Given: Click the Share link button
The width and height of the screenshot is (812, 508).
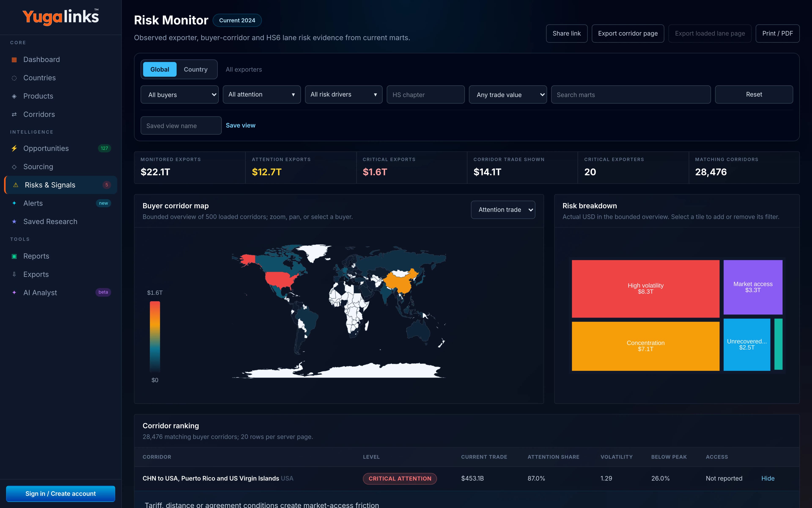Looking at the screenshot, I should 566,34.
